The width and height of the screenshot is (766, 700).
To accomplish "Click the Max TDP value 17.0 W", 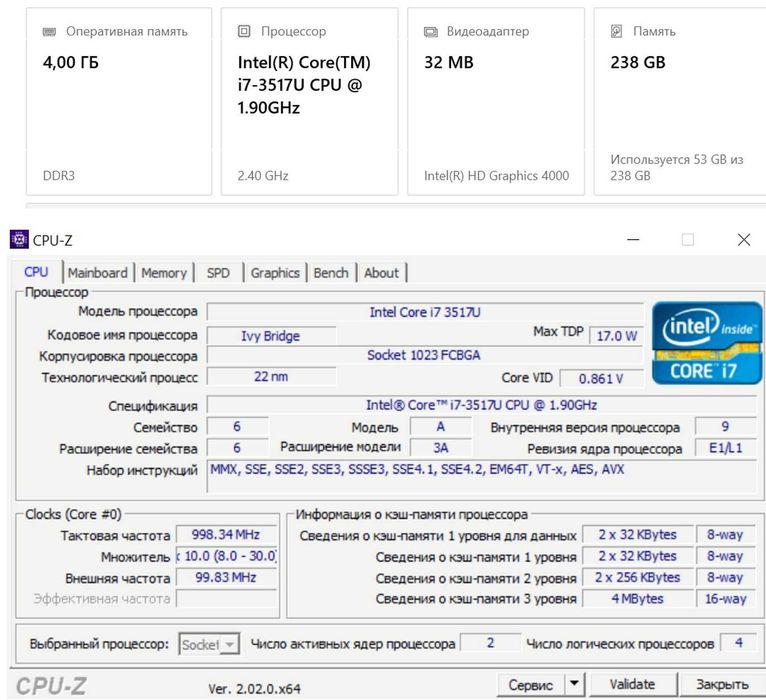I will click(x=617, y=336).
